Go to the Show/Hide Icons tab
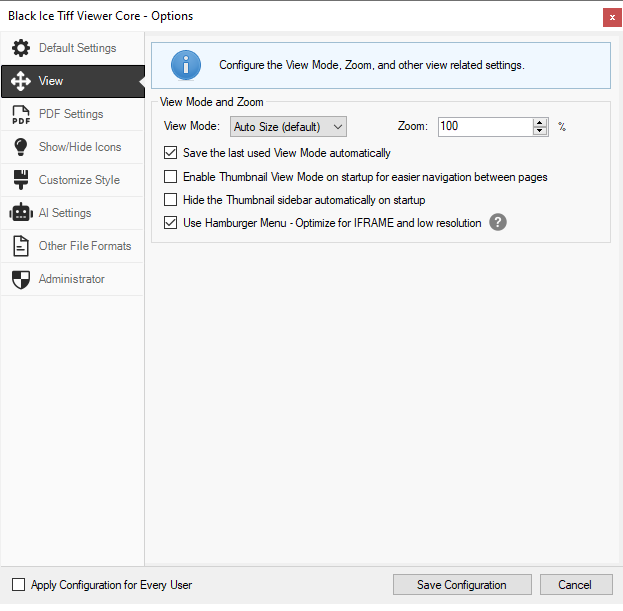 72,147
